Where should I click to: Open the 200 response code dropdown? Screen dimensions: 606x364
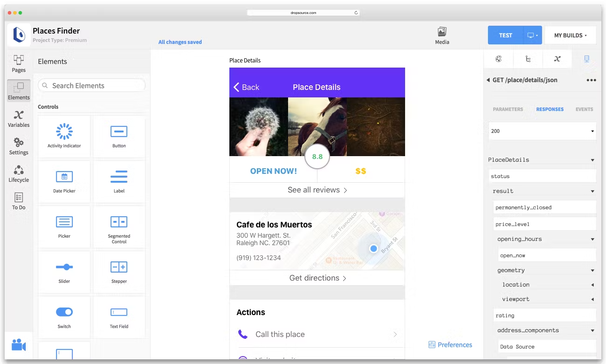543,131
